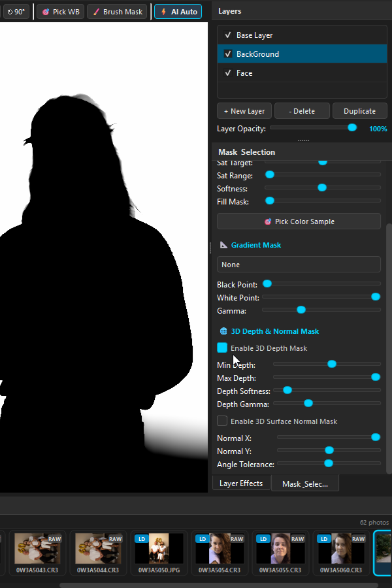
Task: Switch to the Mask Selection tab
Action: coord(305,483)
